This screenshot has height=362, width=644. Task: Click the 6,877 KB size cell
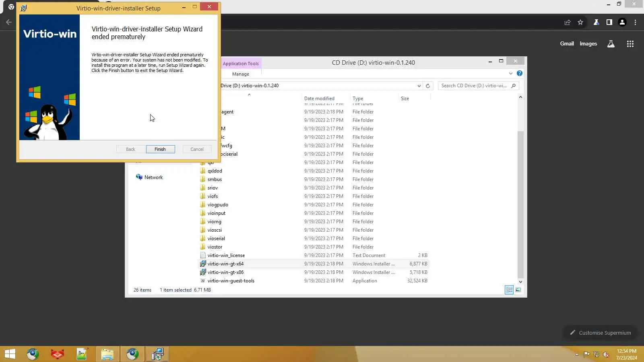point(419,264)
